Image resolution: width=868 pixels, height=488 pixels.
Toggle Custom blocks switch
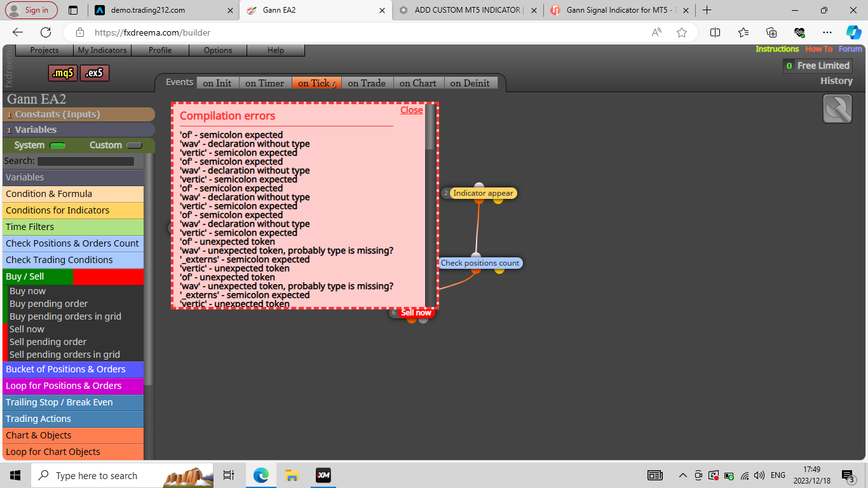tap(134, 146)
